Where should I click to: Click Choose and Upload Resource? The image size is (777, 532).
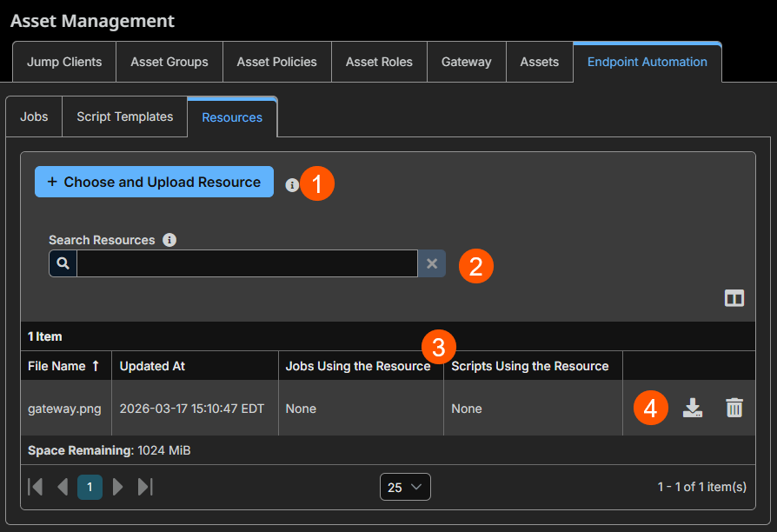coord(154,182)
